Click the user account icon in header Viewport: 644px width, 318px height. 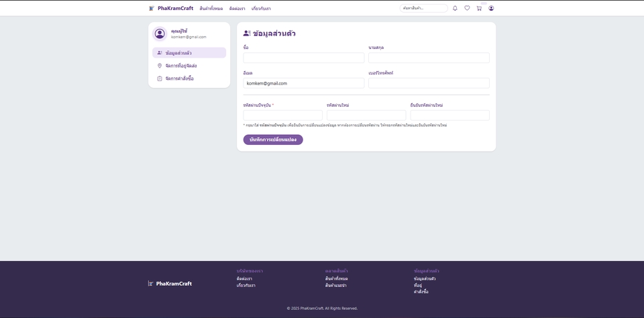click(x=491, y=8)
